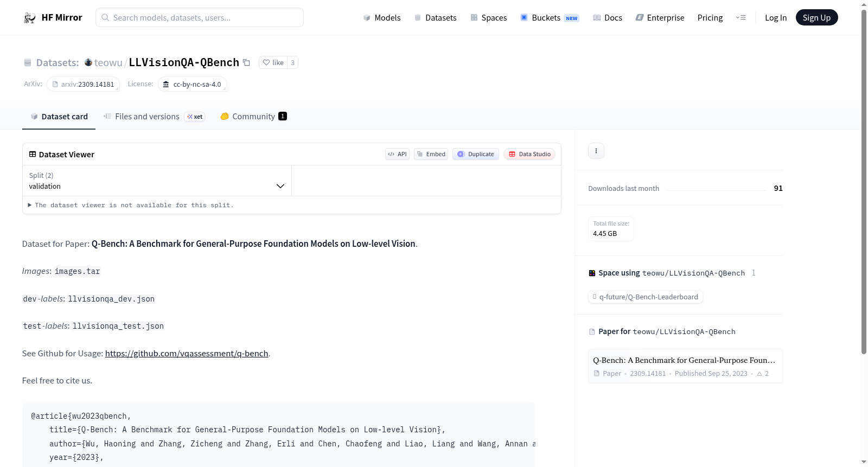Click the llvisionqa_test.json file name
Image resolution: width=868 pixels, height=467 pixels.
point(118,326)
